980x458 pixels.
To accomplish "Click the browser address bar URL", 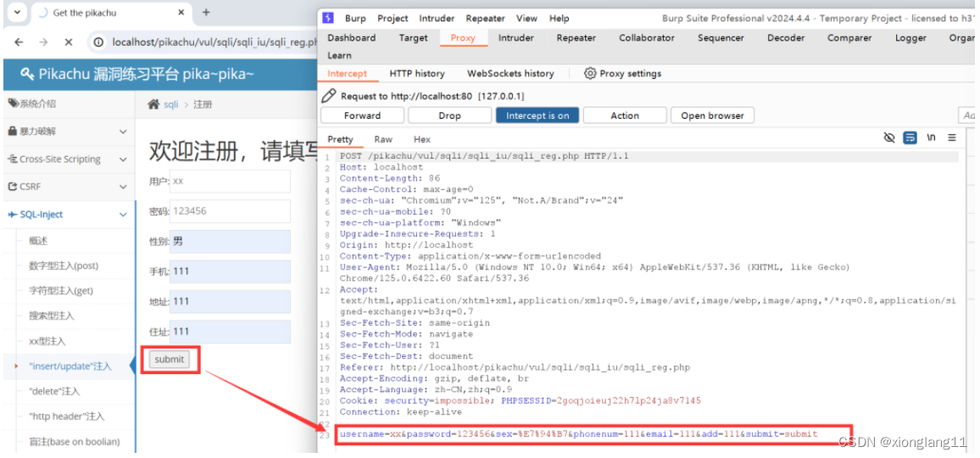I will point(214,42).
